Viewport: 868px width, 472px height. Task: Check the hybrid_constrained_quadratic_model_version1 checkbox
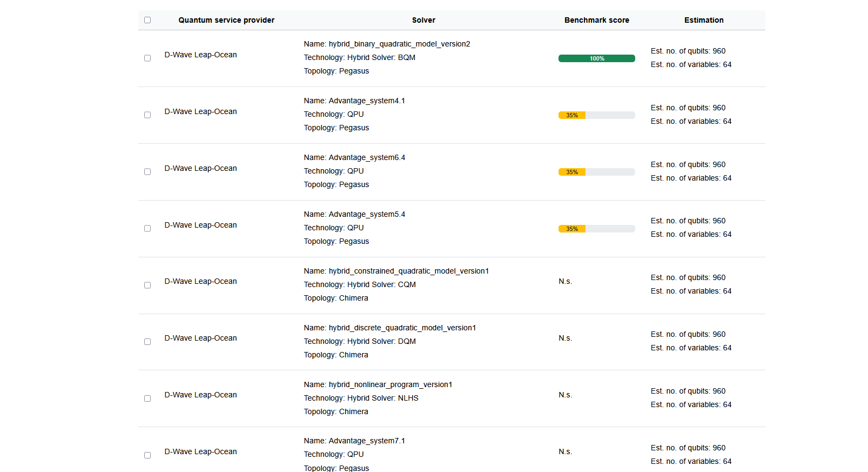(147, 285)
